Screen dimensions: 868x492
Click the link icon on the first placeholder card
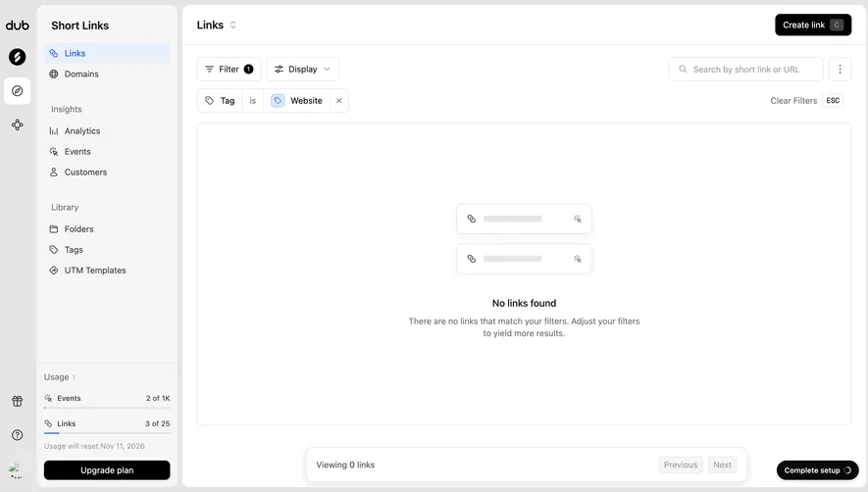[472, 220]
